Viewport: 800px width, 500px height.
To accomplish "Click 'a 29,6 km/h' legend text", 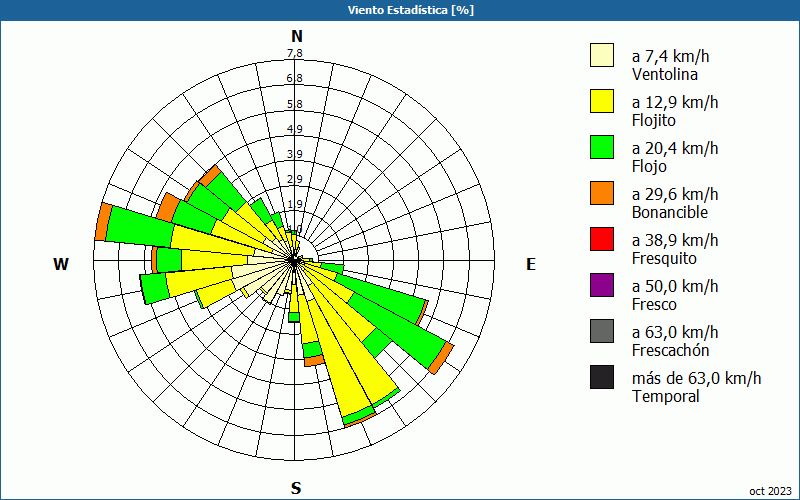I will (x=675, y=194).
